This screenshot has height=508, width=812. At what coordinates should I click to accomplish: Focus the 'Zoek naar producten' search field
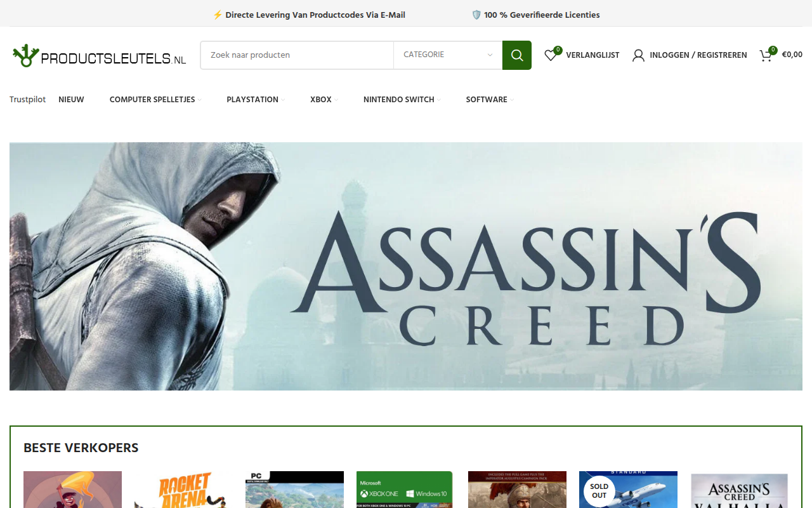pos(297,55)
